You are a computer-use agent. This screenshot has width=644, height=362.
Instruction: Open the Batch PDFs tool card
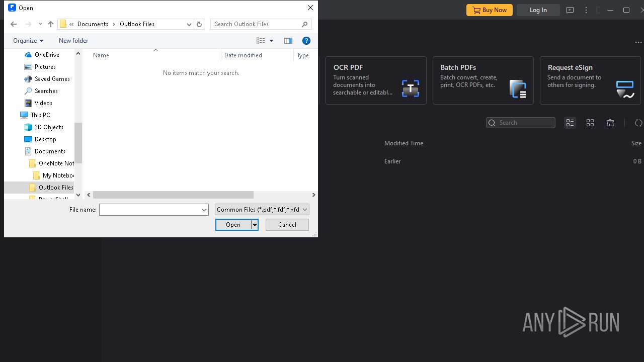point(483,80)
